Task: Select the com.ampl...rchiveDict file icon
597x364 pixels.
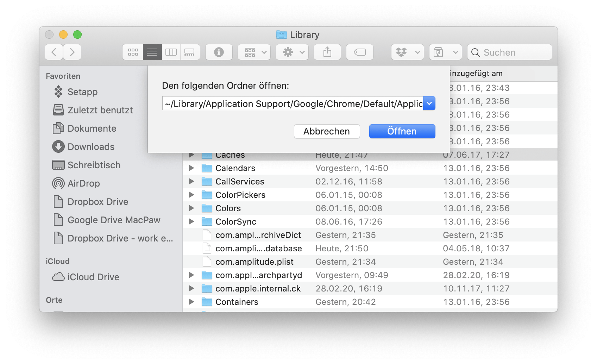Action: [207, 235]
